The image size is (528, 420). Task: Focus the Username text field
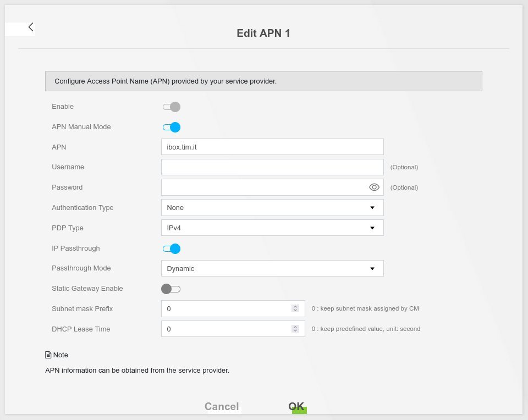click(x=272, y=167)
